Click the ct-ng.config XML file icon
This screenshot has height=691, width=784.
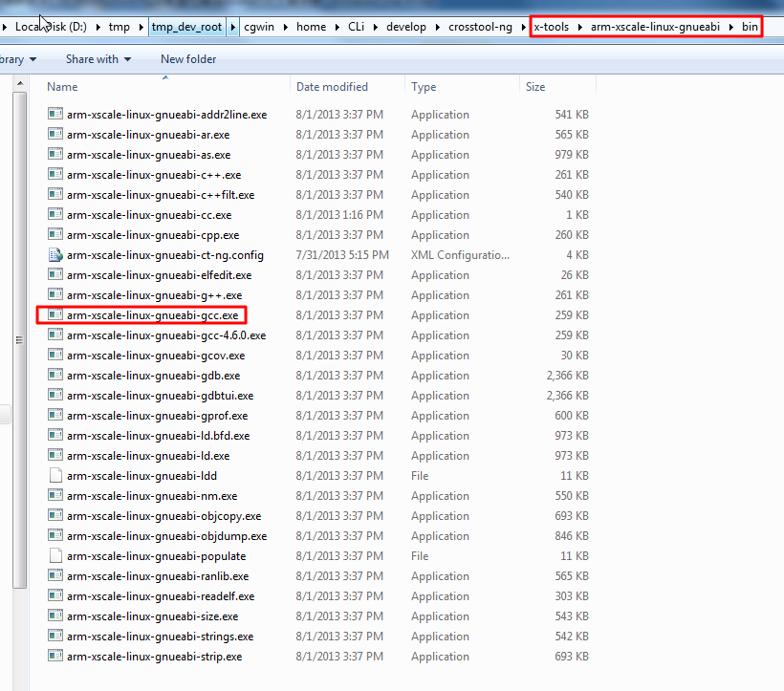coord(55,255)
